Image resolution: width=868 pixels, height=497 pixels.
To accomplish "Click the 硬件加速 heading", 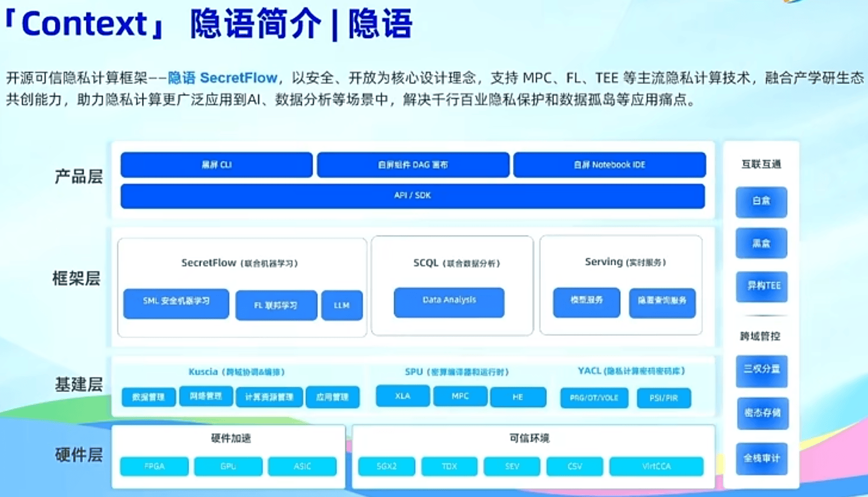I will click(231, 438).
